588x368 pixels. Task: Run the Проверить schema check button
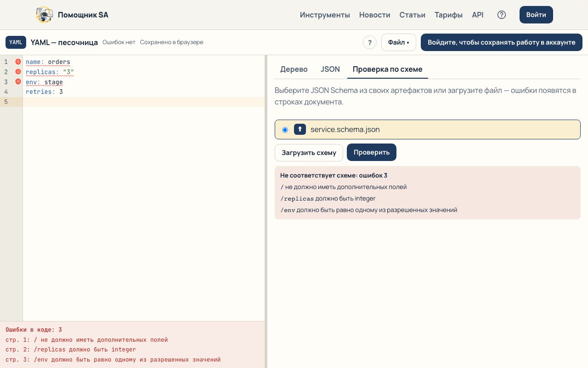pos(372,152)
